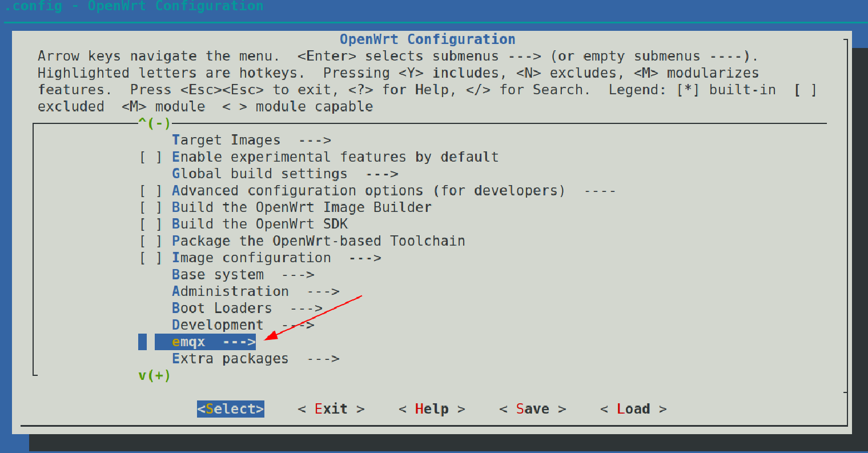Click the .config - OpenWrt Configuration header text
The width and height of the screenshot is (868, 453).
click(x=134, y=7)
